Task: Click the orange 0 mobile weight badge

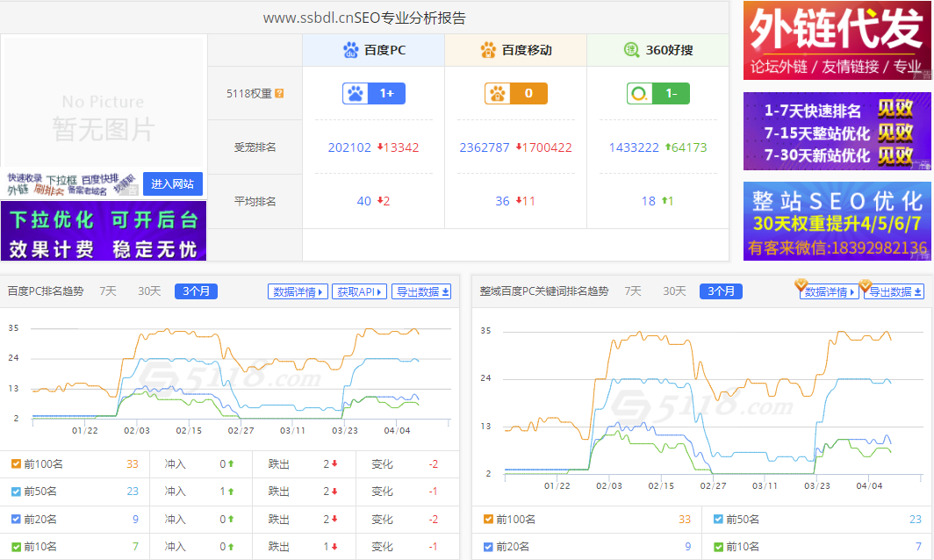Action: click(515, 93)
